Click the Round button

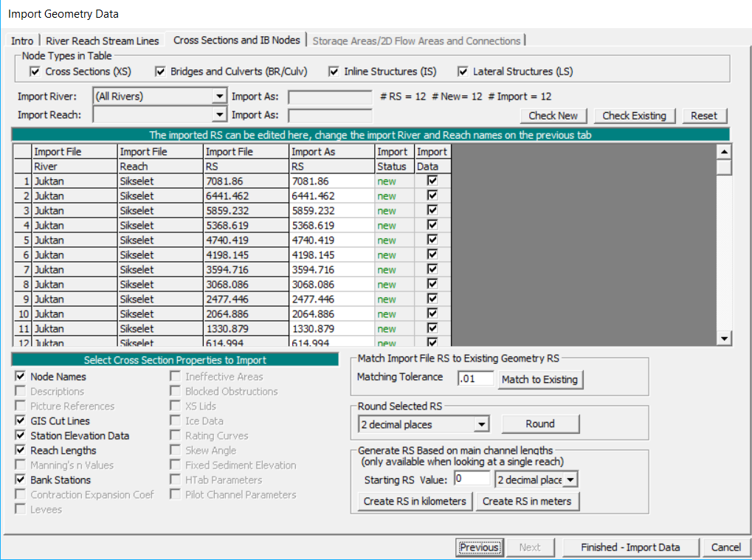[540, 424]
